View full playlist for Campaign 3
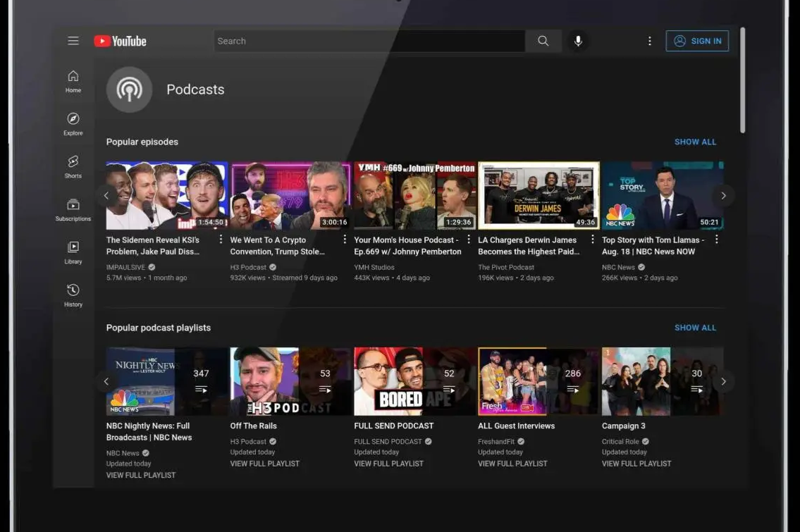 click(636, 464)
